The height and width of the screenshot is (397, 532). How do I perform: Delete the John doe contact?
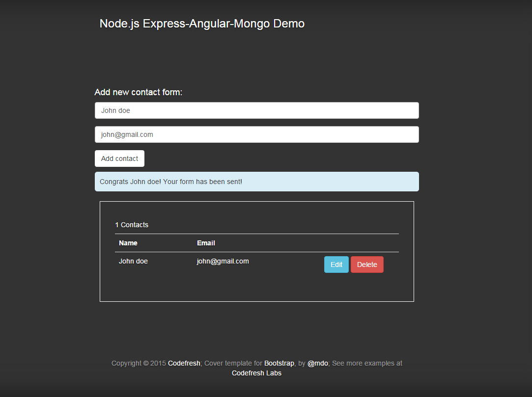tap(367, 265)
